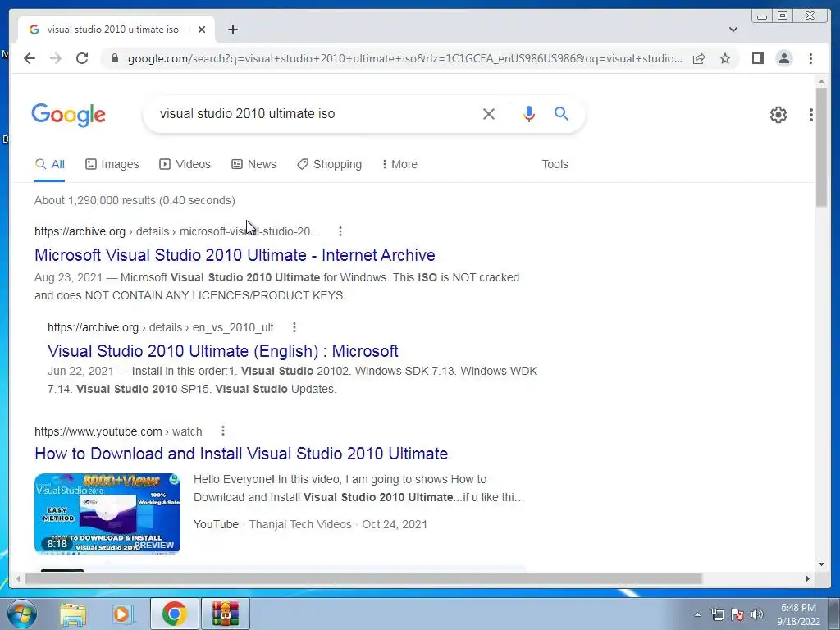Screen dimensions: 840x630
Task: Click the scroll right arrow on the horizontal scrollbar
Action: 808,578
